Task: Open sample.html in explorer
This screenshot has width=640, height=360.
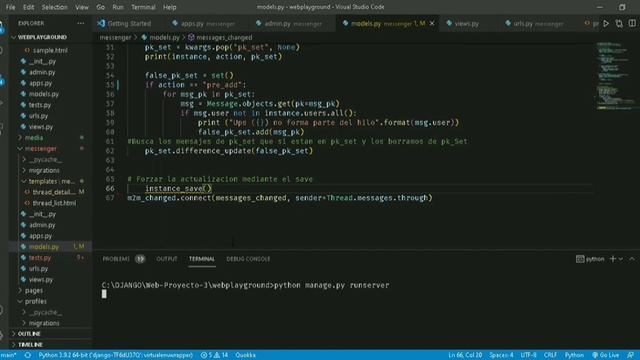Action: click(51, 50)
